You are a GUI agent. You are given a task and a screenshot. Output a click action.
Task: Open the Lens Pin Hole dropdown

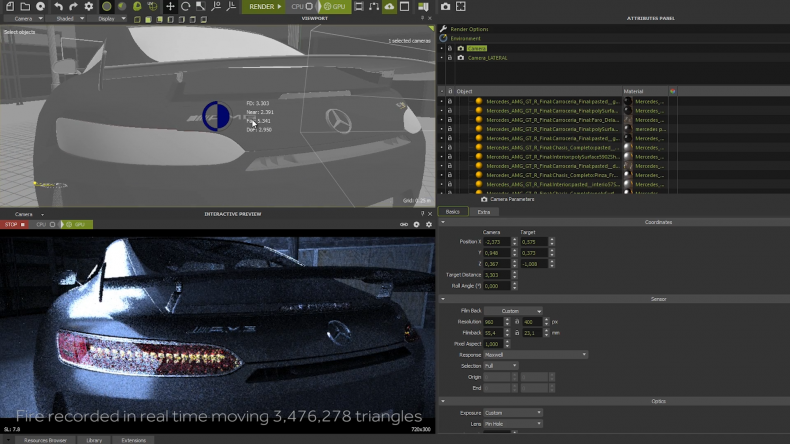pos(513,424)
